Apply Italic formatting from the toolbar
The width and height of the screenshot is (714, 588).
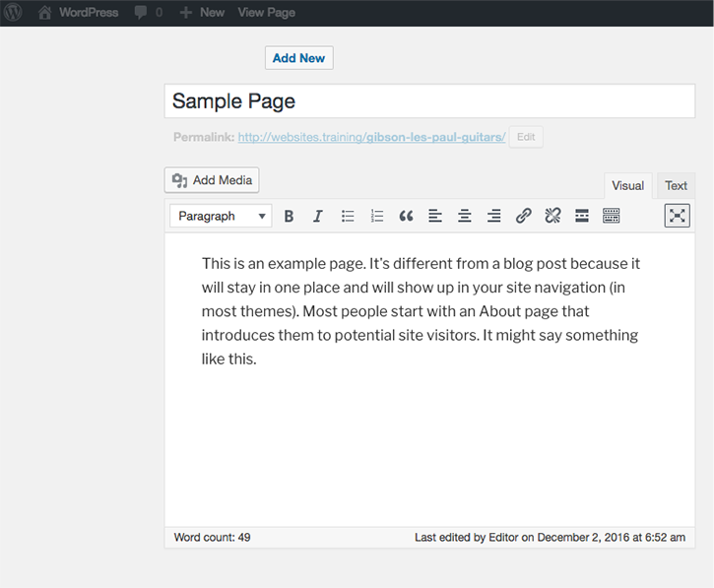(318, 217)
